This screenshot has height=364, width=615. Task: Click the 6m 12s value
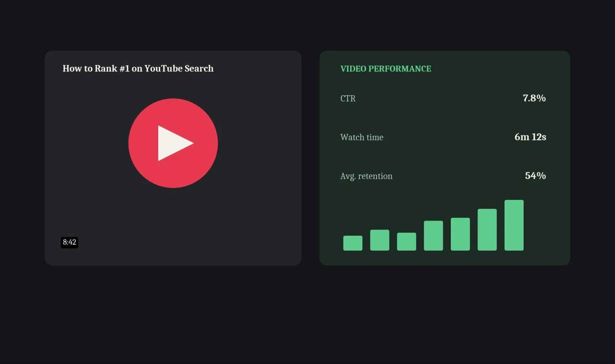tap(530, 137)
